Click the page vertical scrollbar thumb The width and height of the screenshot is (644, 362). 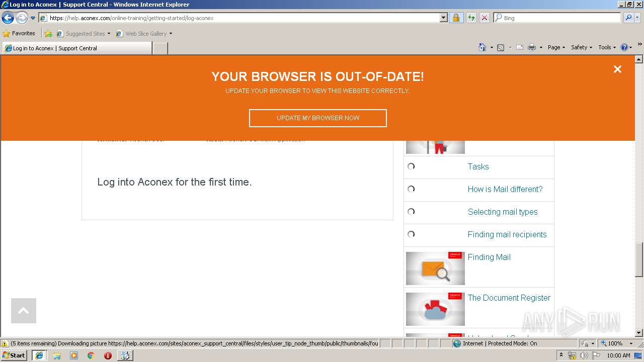(639, 259)
